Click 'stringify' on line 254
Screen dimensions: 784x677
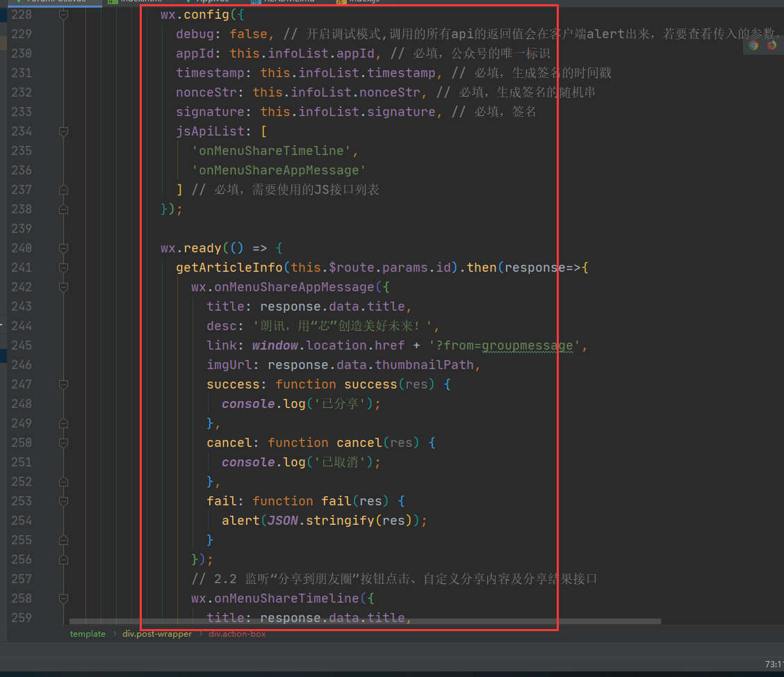click(340, 521)
